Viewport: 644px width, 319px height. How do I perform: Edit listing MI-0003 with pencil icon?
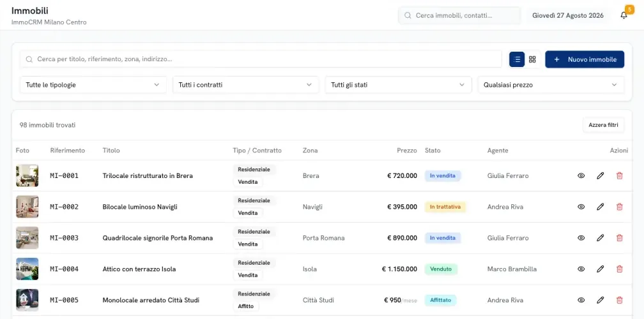601,238
